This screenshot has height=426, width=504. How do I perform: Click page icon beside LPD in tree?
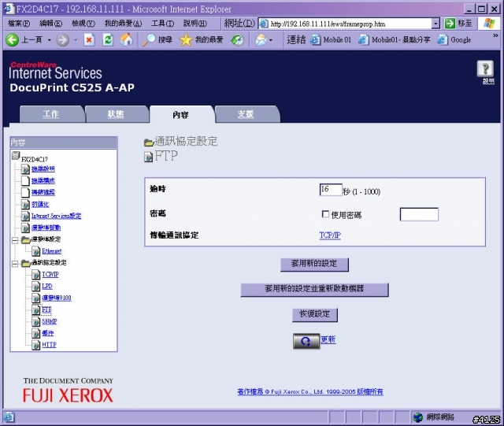point(36,286)
